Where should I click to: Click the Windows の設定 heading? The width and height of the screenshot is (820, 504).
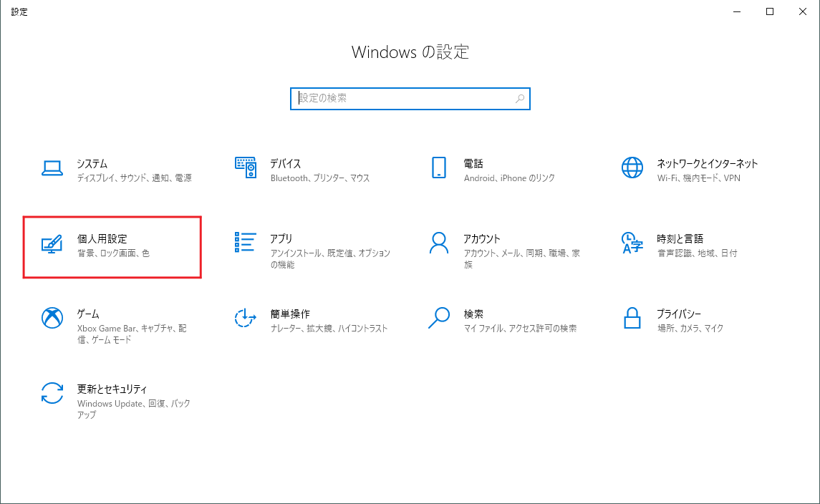pyautogui.click(x=410, y=52)
